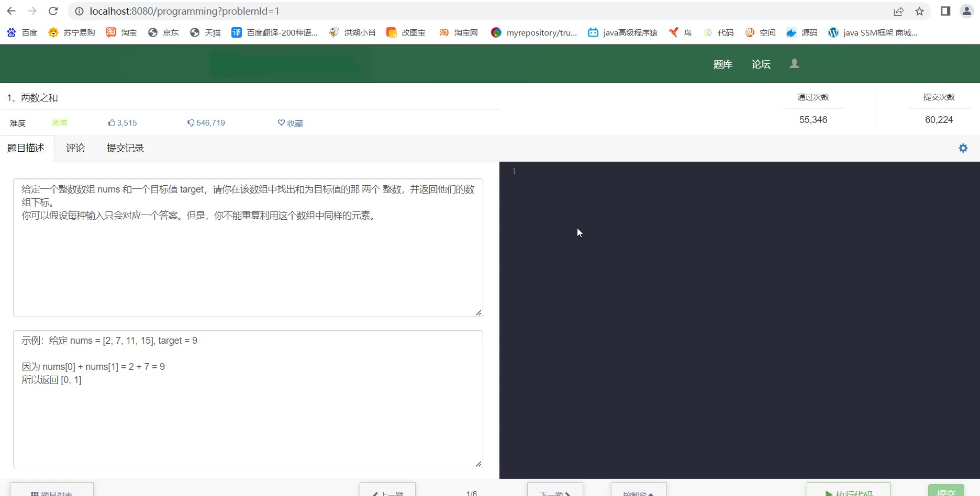980x496 pixels.
Task: Open editor settings gear icon
Action: (x=963, y=148)
